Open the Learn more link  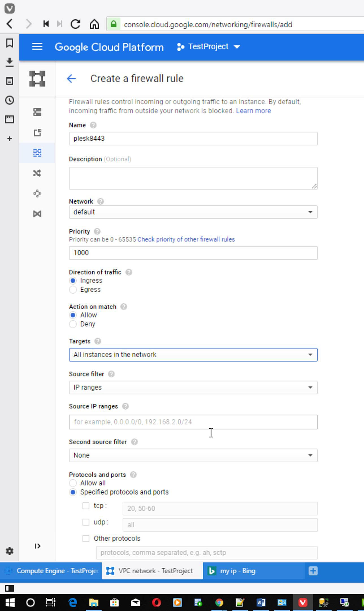pyautogui.click(x=253, y=111)
